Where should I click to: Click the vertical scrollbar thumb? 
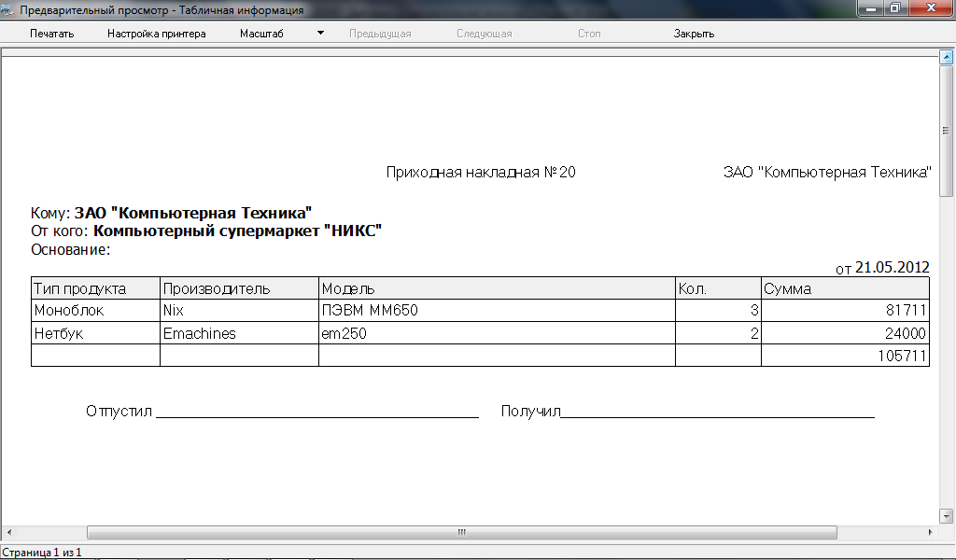pos(947,131)
